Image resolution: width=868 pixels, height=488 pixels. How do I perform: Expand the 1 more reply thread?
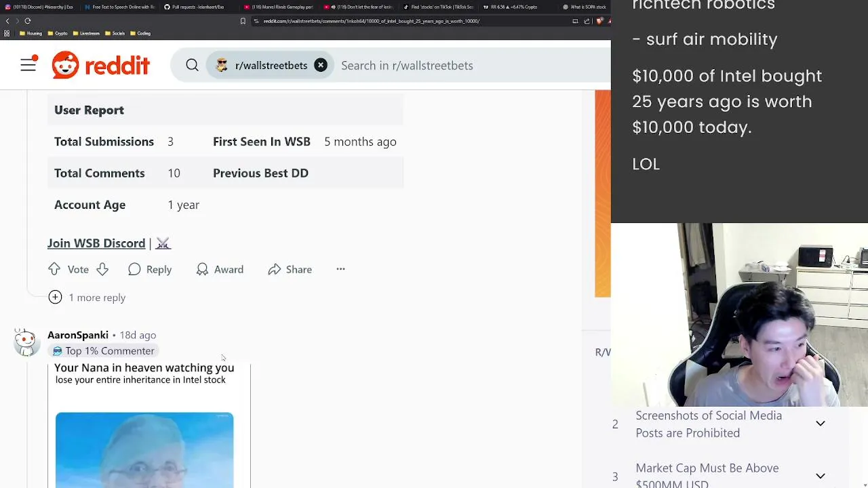[87, 298]
